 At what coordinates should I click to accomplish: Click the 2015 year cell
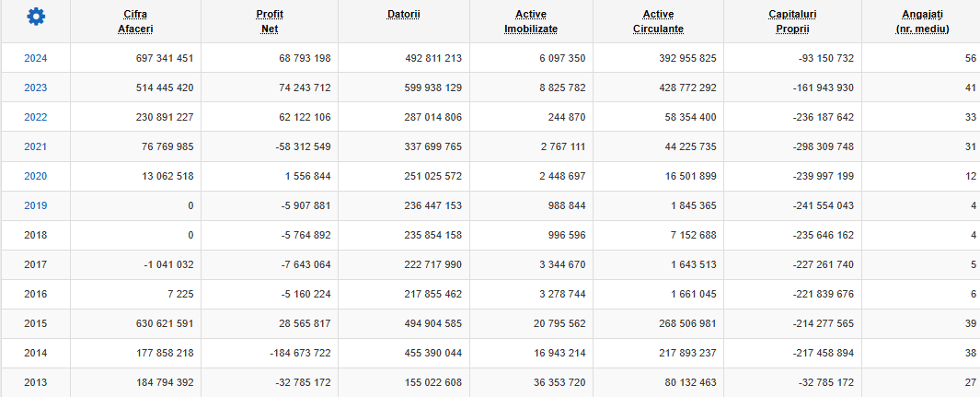[x=36, y=323]
